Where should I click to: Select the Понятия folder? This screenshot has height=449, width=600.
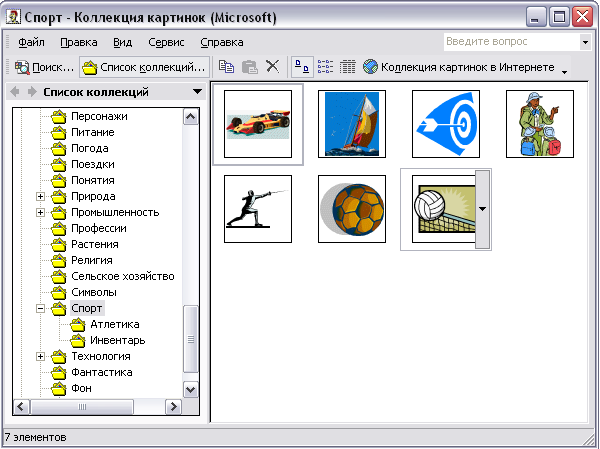click(93, 180)
